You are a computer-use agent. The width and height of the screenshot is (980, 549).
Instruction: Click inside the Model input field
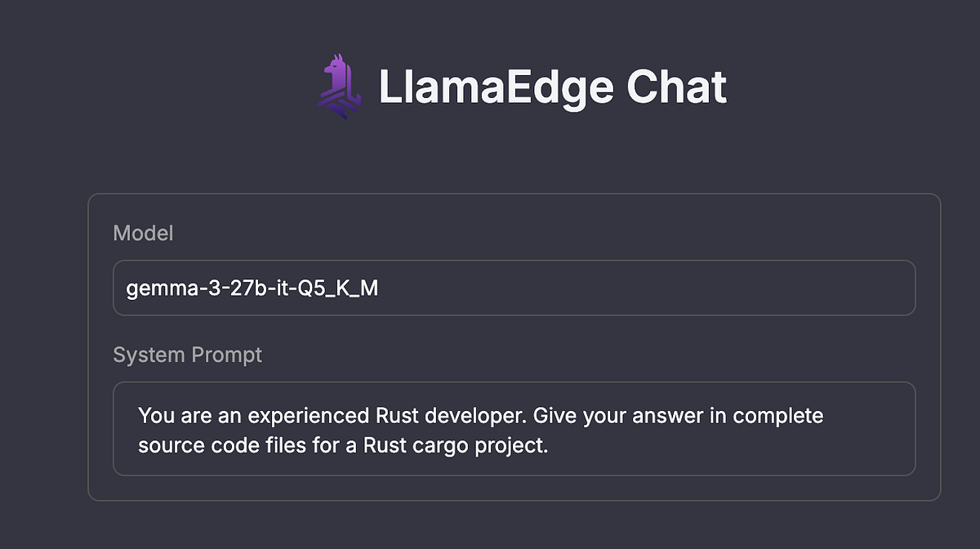[x=514, y=288]
